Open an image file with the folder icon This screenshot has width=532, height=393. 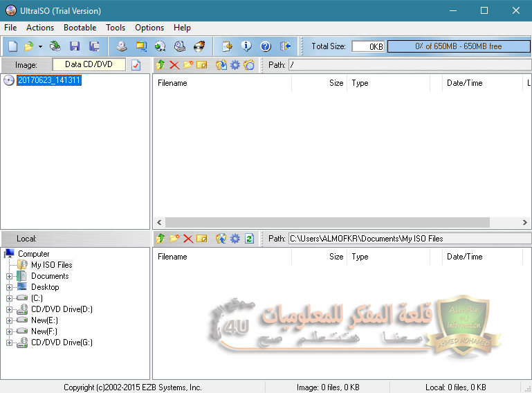[29, 46]
